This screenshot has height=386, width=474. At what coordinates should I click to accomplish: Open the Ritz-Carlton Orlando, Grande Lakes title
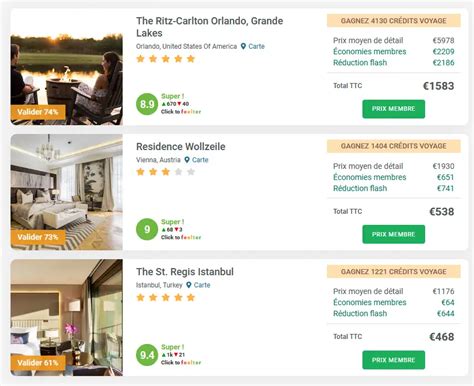coord(210,27)
